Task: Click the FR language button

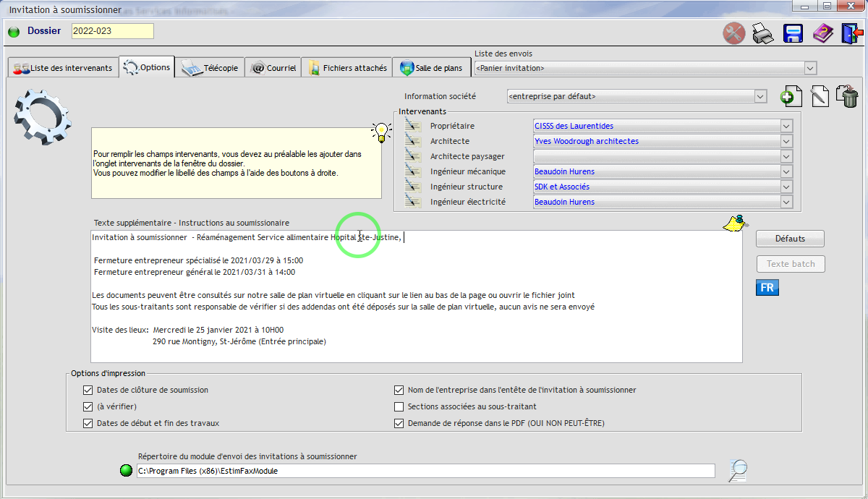Action: pyautogui.click(x=767, y=288)
